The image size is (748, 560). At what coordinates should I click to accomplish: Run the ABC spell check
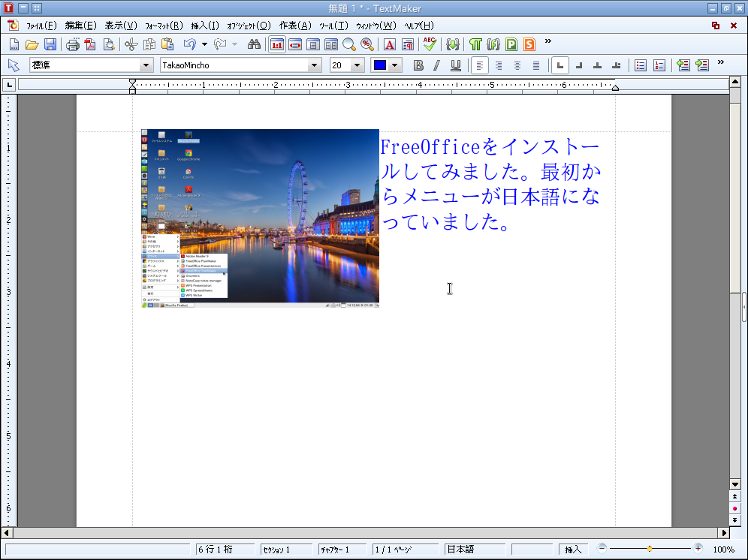coord(430,45)
